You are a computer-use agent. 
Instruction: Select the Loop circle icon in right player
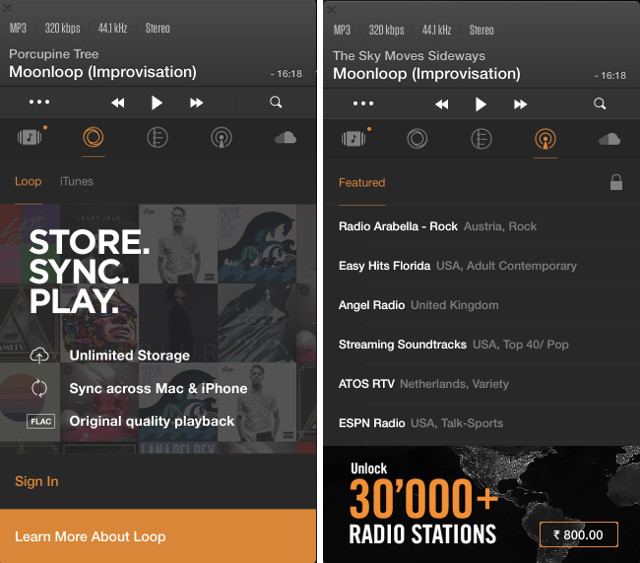tap(417, 139)
